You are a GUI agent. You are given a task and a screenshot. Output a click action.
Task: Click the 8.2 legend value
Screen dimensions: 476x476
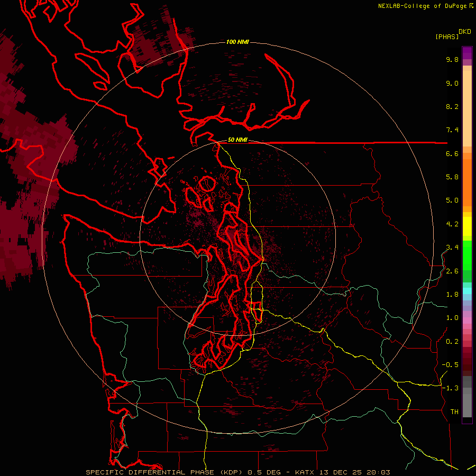[x=452, y=106]
